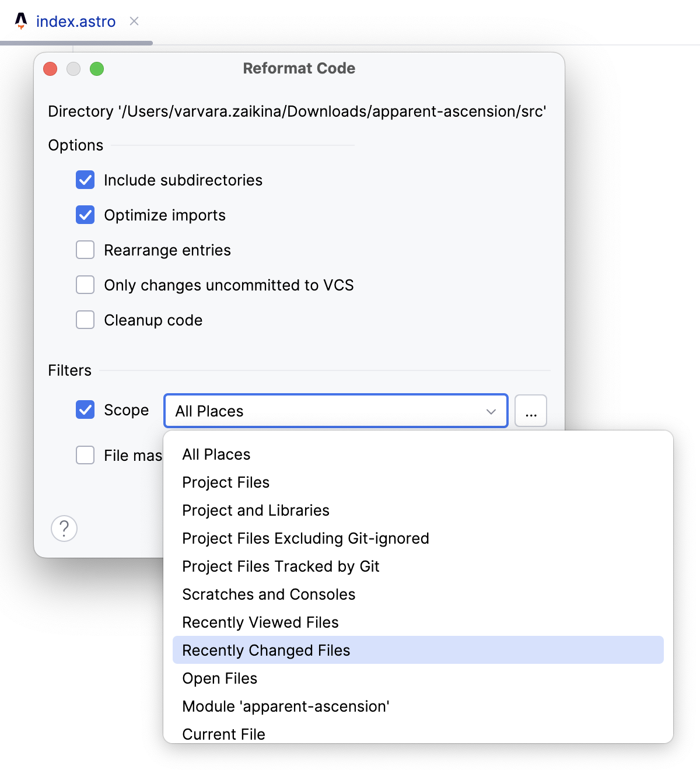Uncheck the Scope filter
The image size is (700, 770).
85,409
